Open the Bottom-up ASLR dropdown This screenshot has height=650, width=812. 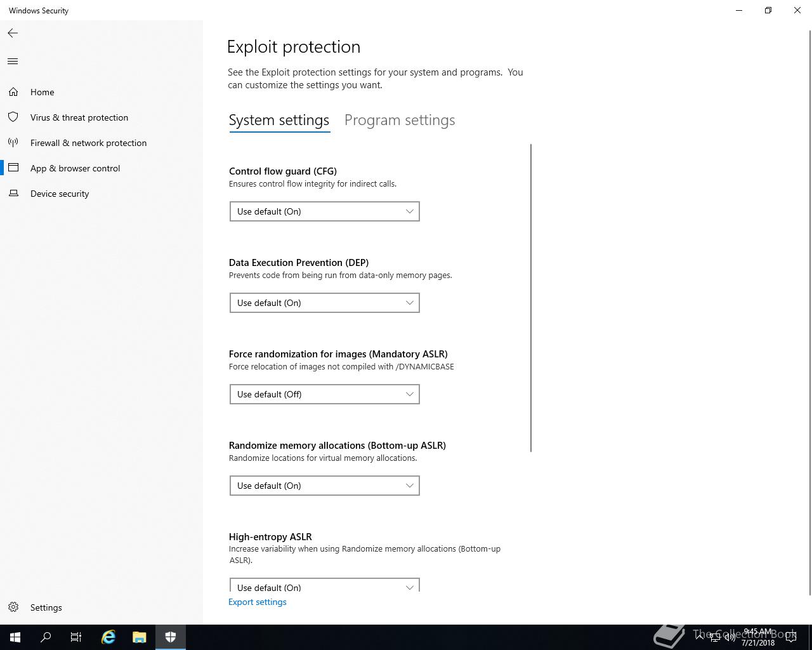coord(324,486)
